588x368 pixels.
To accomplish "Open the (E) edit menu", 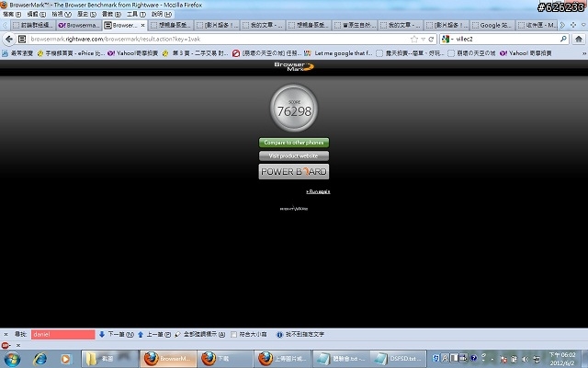I will [37, 15].
